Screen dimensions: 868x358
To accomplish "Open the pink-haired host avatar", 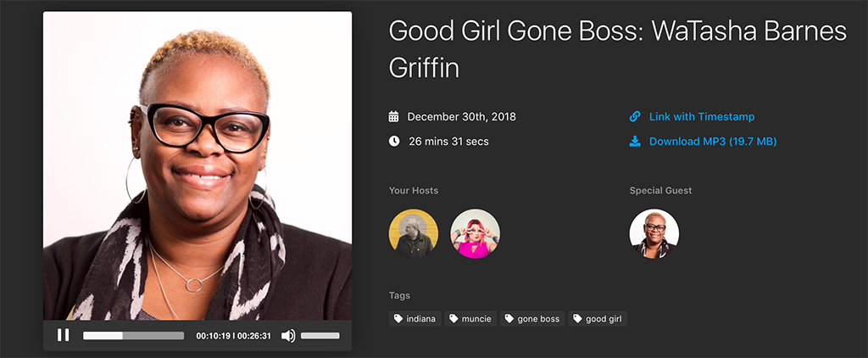I will (475, 233).
